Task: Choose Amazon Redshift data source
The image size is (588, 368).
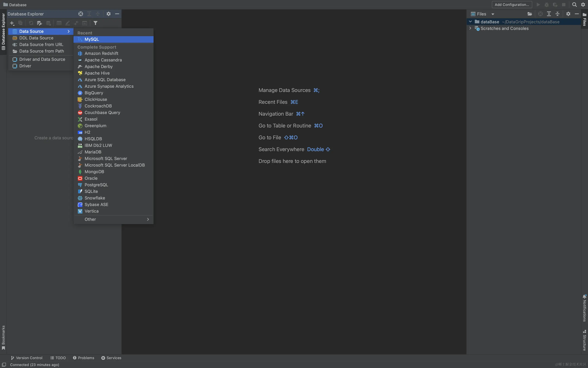Action: [x=114, y=53]
